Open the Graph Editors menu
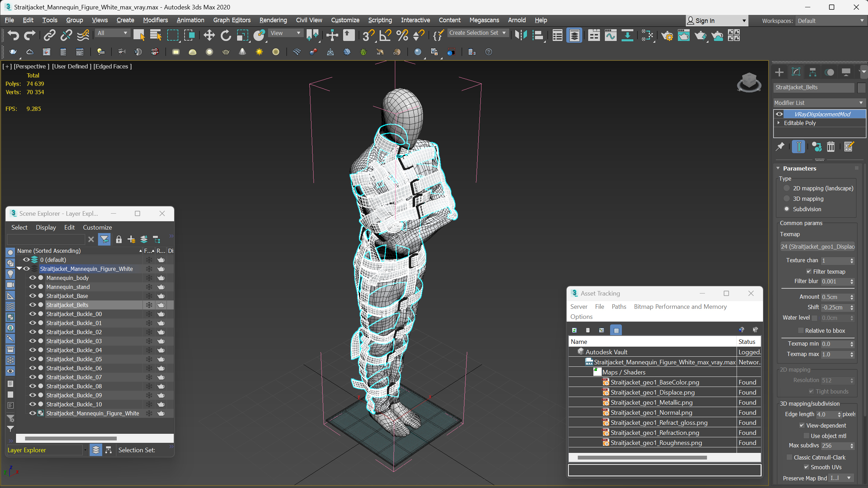868x488 pixels. 232,20
